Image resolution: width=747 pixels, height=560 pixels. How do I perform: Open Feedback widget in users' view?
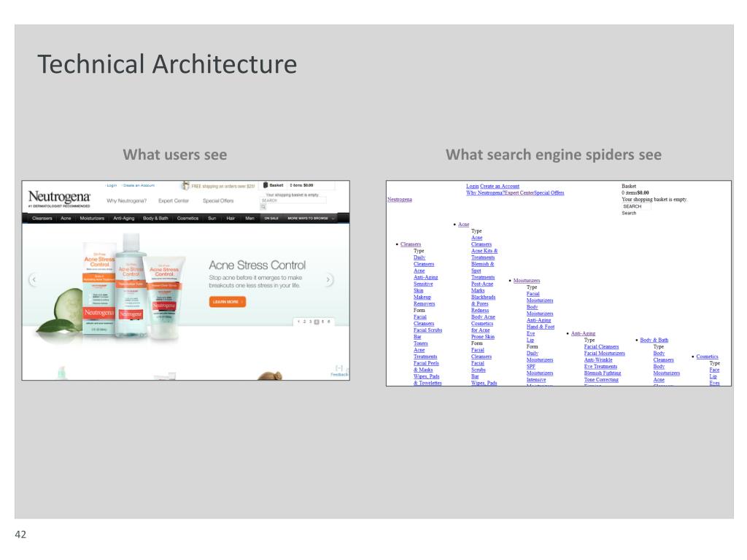click(340, 371)
